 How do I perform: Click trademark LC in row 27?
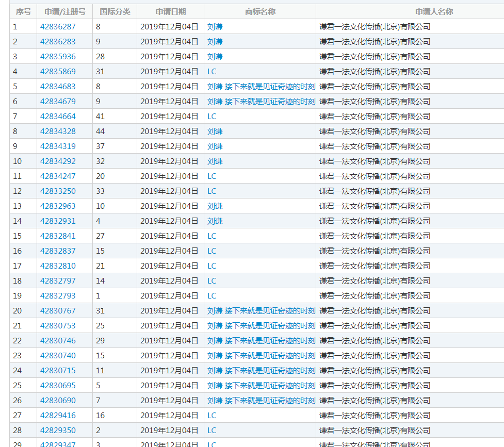[x=212, y=415]
